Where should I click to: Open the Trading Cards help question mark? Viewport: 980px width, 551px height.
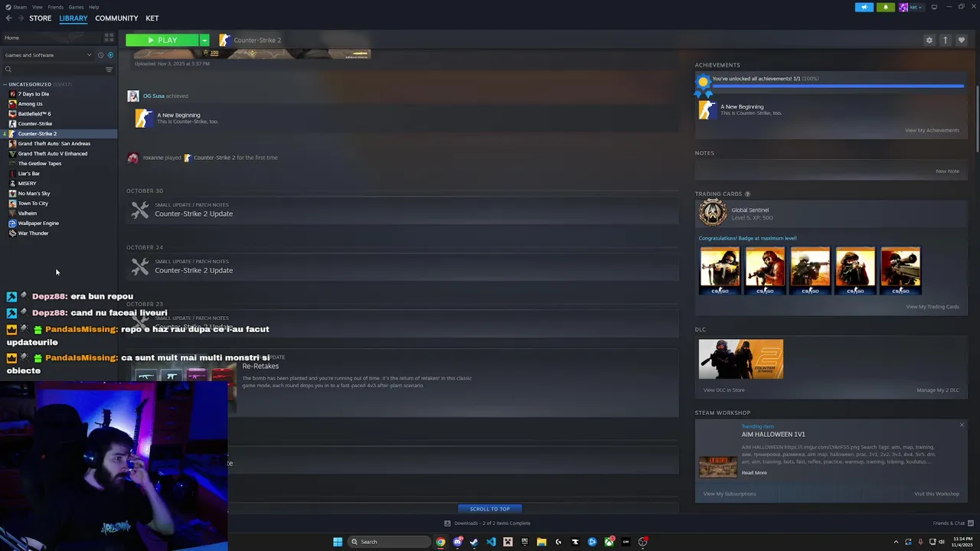pos(747,194)
